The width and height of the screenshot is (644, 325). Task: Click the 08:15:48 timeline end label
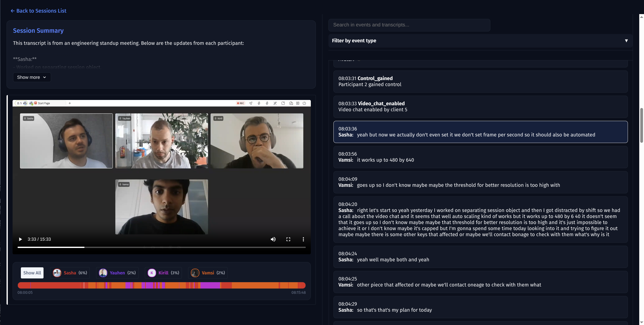coord(298,293)
